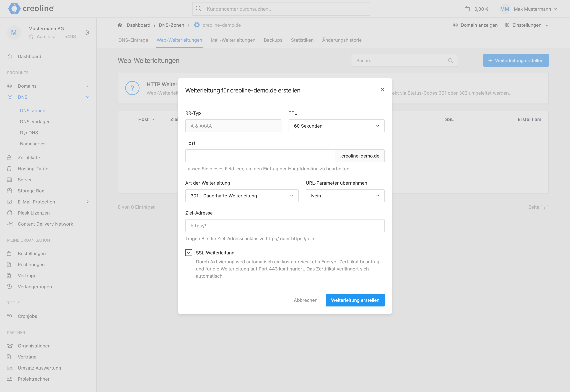Click the RR-Typ A & AAAA field
570x392 pixels.
coord(233,126)
